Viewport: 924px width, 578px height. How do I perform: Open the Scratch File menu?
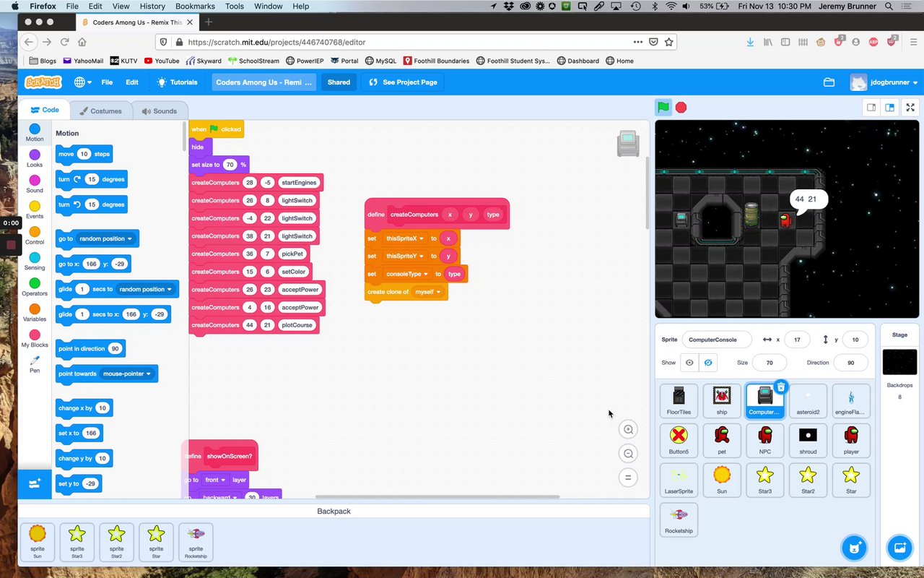click(x=107, y=82)
